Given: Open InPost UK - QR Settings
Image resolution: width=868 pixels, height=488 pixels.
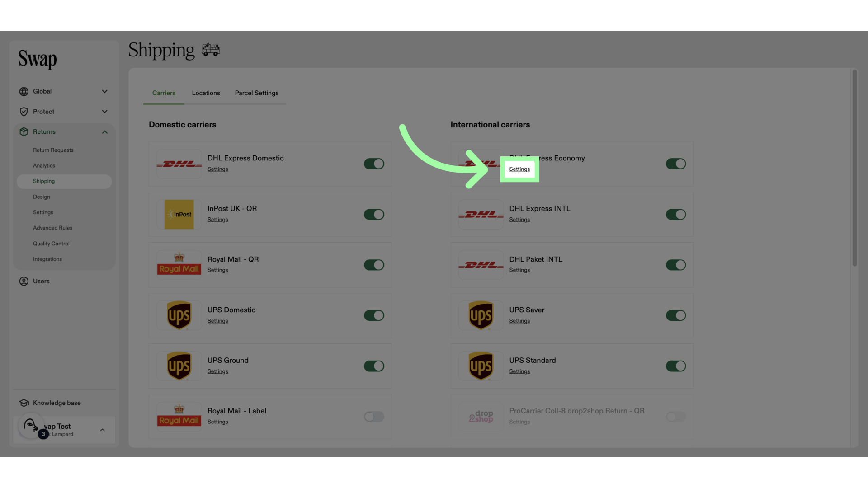Looking at the screenshot, I should tap(218, 220).
